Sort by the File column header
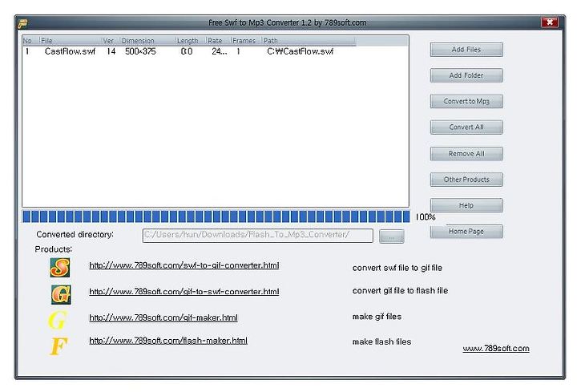 (70, 41)
